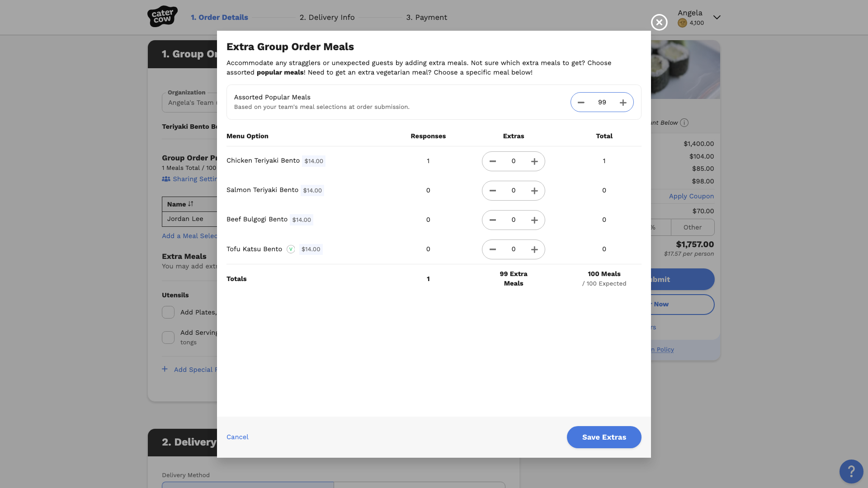Click plus for Beef Bulgogi Bento extras
The image size is (868, 488).
[x=534, y=220]
